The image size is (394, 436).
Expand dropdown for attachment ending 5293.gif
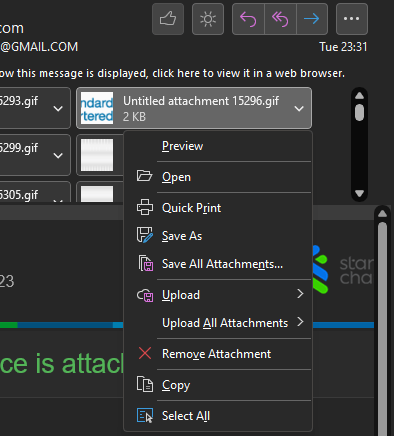click(58, 108)
